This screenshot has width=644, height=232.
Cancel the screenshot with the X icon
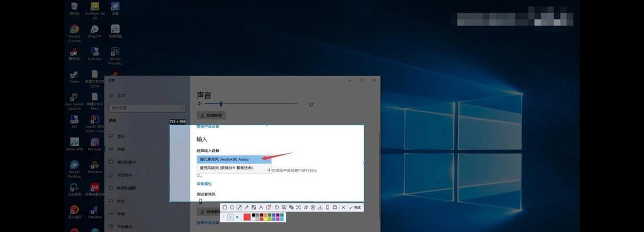pyautogui.click(x=343, y=208)
